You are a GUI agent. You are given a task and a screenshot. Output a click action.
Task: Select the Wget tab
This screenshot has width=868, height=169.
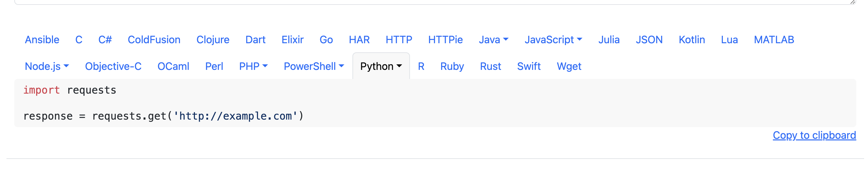569,66
